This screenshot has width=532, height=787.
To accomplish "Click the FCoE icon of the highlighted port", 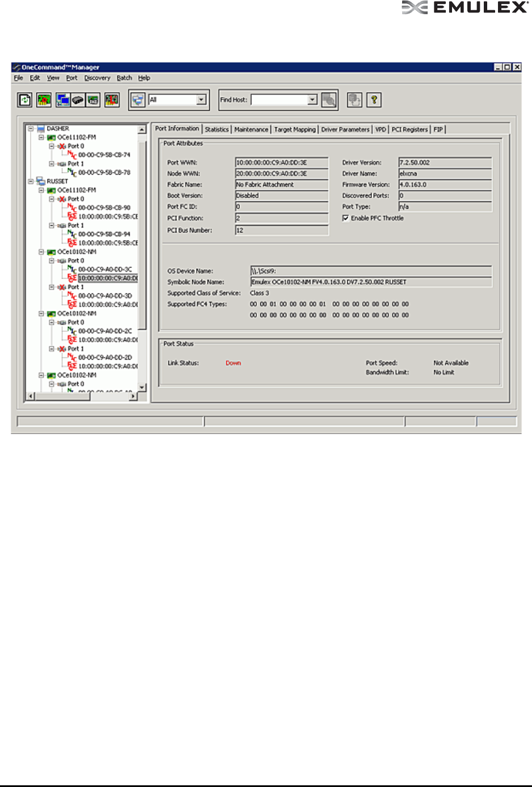I will click(x=72, y=278).
